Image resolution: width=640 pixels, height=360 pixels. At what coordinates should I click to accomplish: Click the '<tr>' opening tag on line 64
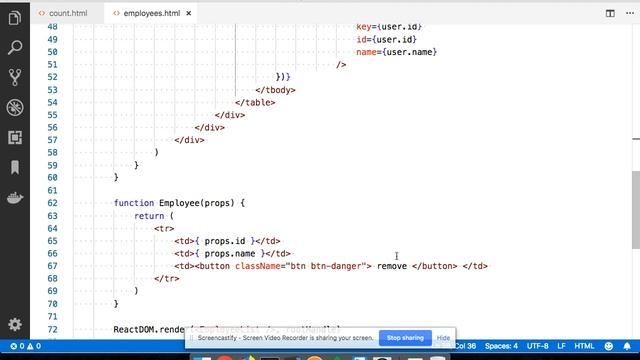point(164,228)
